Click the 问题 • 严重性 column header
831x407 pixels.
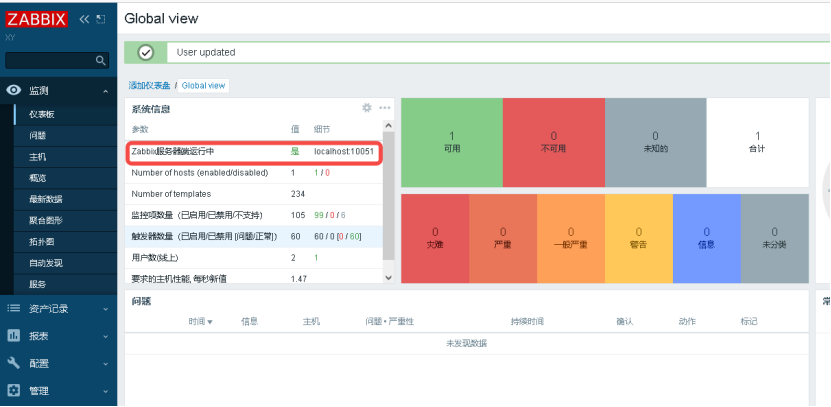389,322
